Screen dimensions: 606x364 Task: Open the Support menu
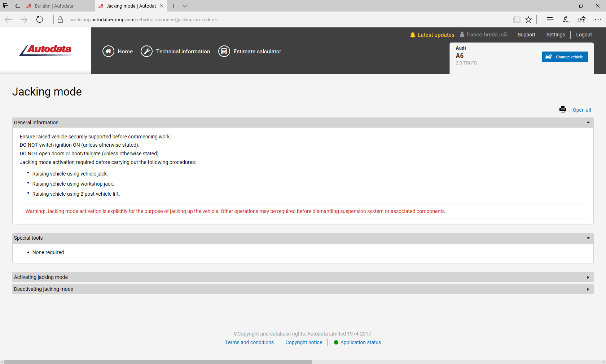tap(526, 35)
